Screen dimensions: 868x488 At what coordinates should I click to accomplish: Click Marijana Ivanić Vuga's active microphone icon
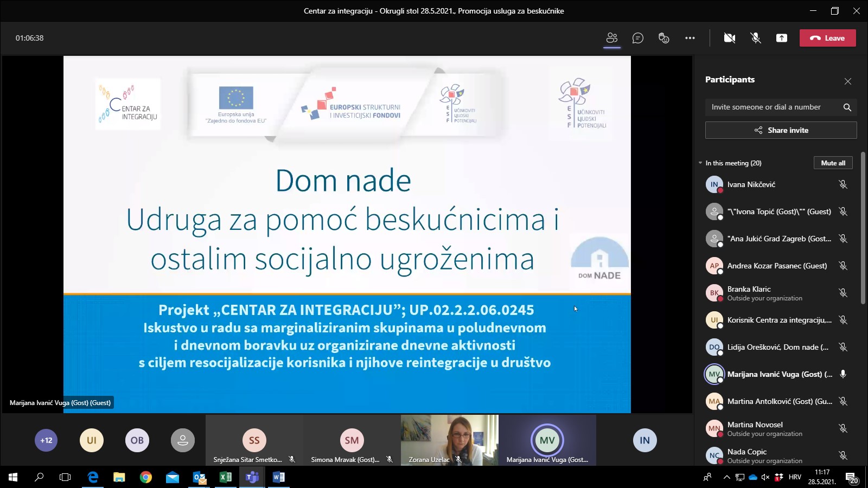843,374
